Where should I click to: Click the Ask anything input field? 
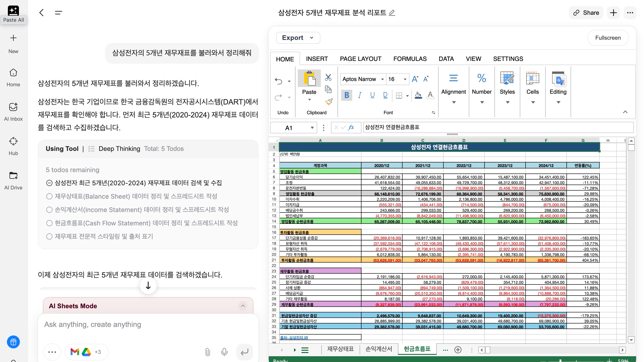point(148,325)
